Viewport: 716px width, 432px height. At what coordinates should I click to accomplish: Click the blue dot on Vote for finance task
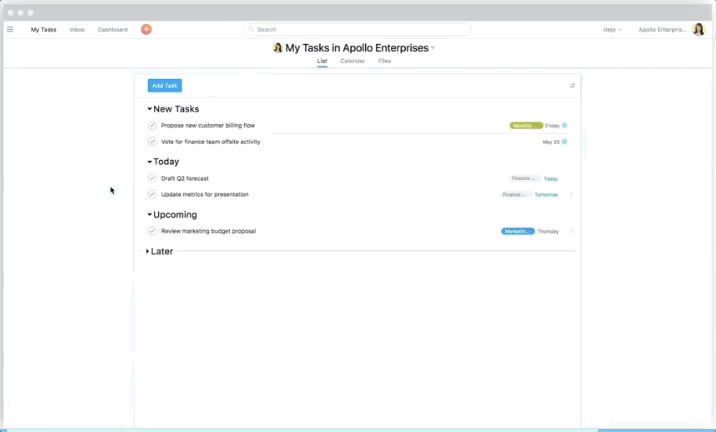tap(565, 142)
